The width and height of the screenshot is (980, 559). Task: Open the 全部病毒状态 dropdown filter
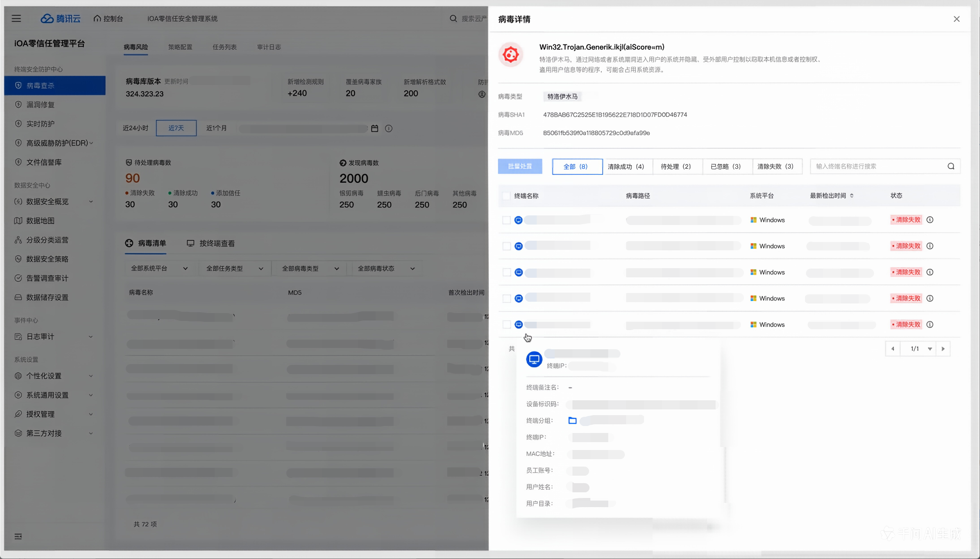point(386,269)
